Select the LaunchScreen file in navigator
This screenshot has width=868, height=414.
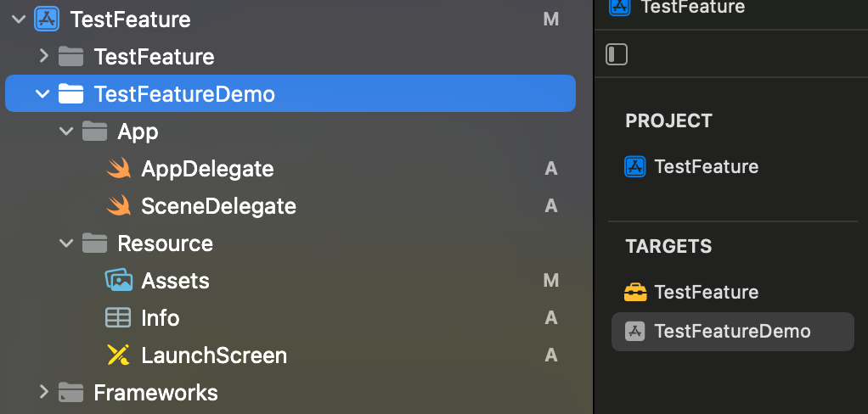coord(214,355)
